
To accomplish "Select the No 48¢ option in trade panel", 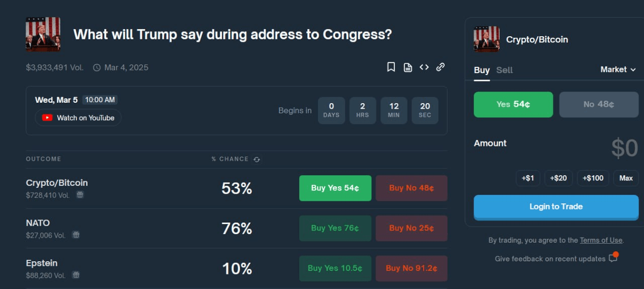I will click(599, 104).
